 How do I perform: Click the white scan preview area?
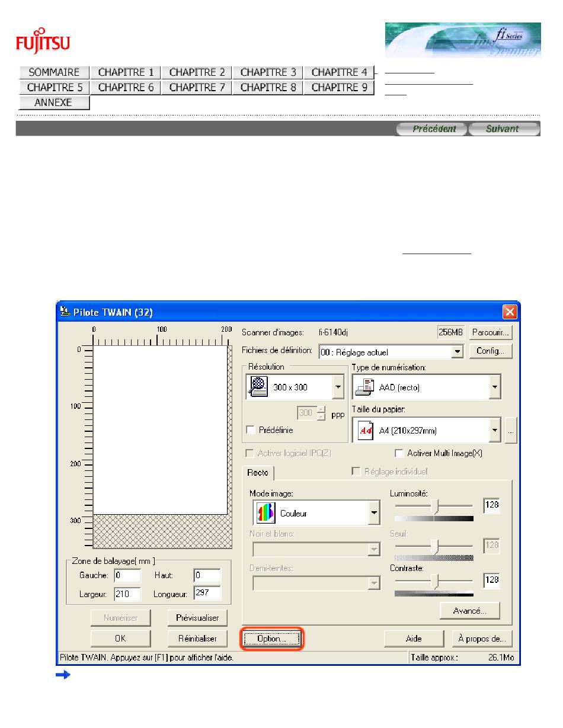tap(161, 429)
